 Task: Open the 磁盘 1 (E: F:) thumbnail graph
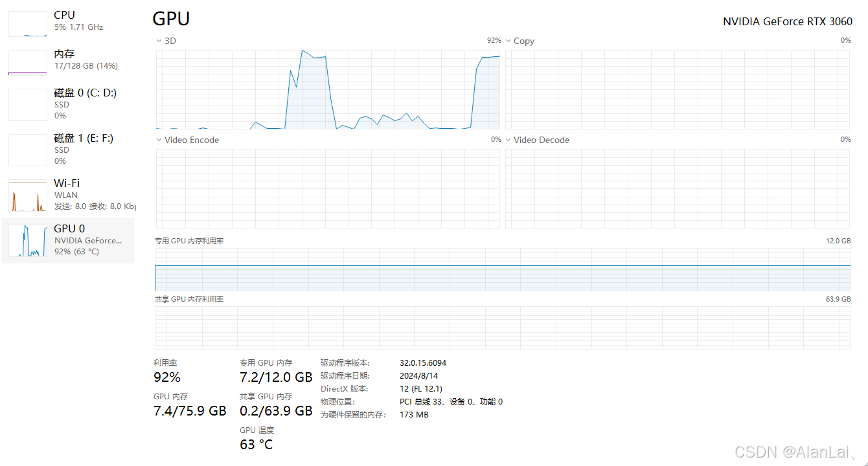[28, 150]
